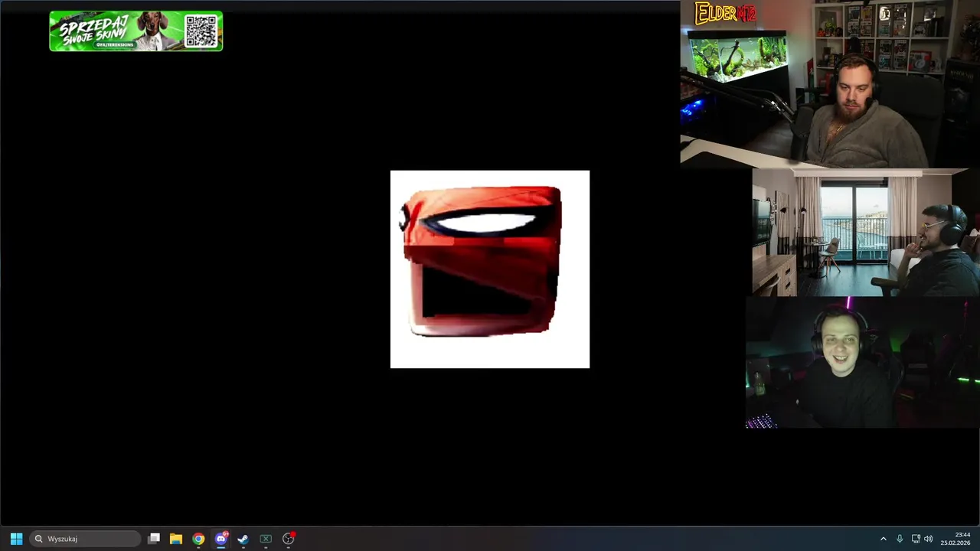Screen dimensions: 980x551
Task: Open File Explorer from the taskbar
Action: (176, 539)
